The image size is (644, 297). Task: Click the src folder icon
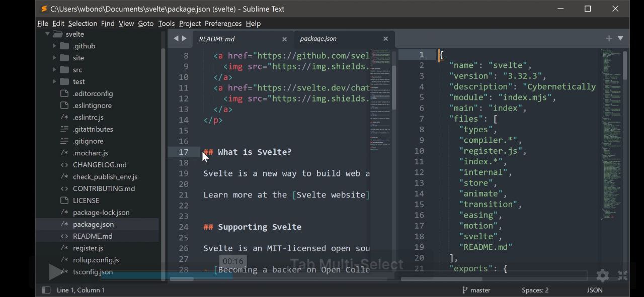[x=64, y=70]
